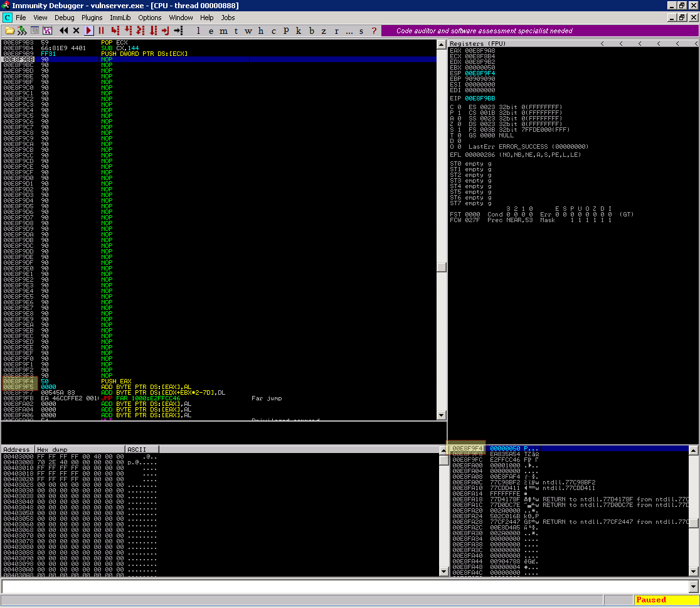The width and height of the screenshot is (700, 608).
Task: Click the Address column header in dump
Action: point(18,449)
